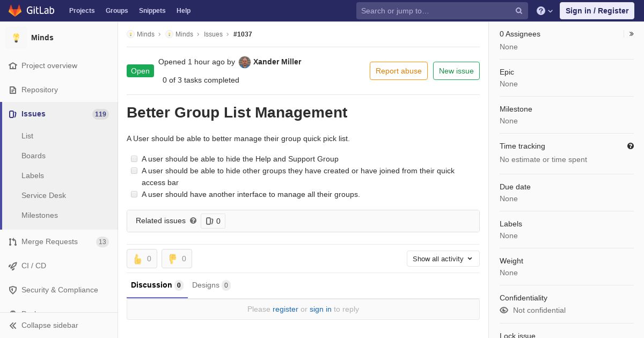Viewport: 644px width, 338px height.
Task: Open Security & Compliance shield icon
Action: (x=13, y=290)
